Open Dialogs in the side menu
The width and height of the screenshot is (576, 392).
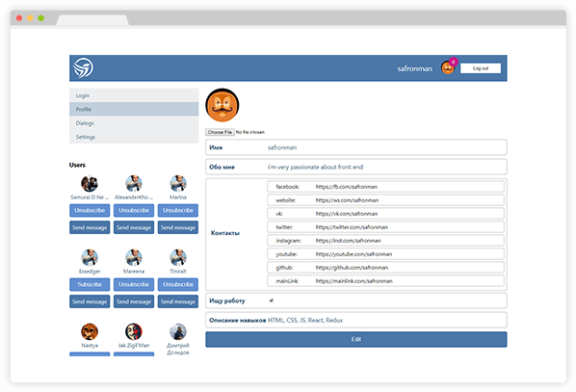click(134, 123)
